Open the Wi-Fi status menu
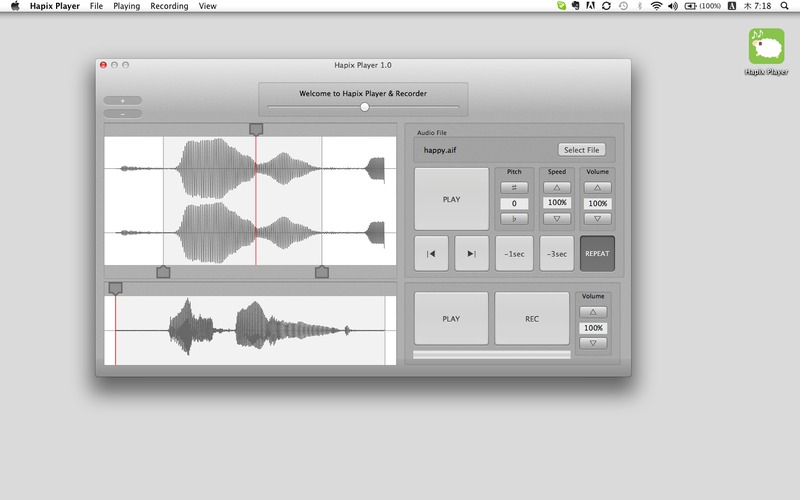The width and height of the screenshot is (800, 500). coord(656,6)
